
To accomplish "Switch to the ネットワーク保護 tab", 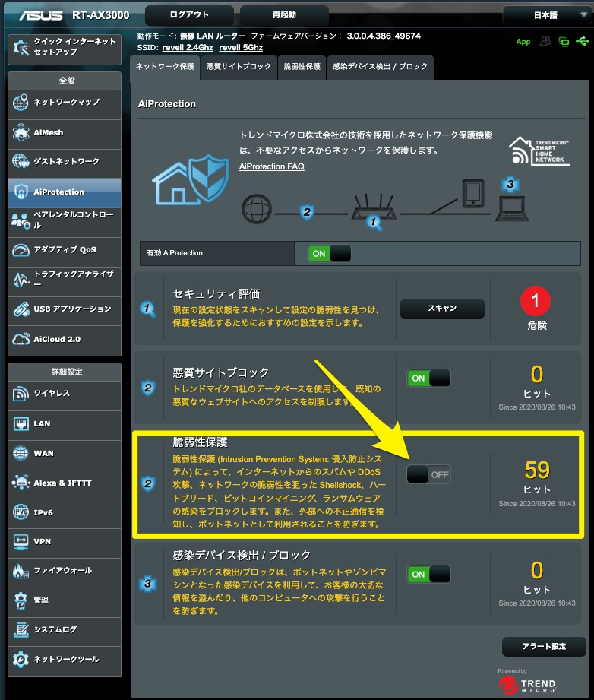I will tap(165, 67).
